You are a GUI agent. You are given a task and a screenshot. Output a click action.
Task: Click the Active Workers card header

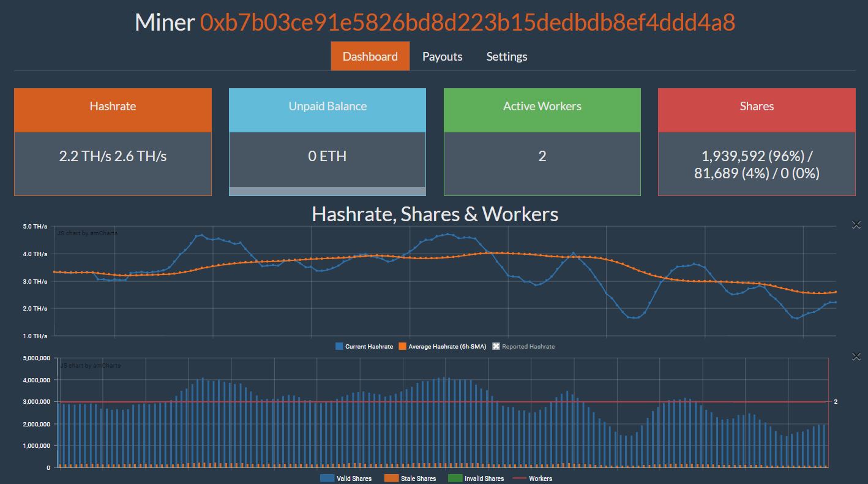[x=542, y=110]
